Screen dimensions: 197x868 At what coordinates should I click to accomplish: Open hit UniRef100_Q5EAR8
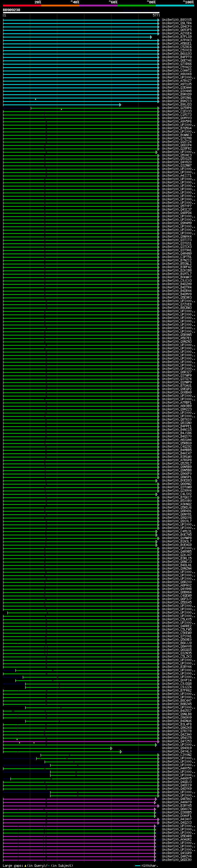tap(177, 836)
